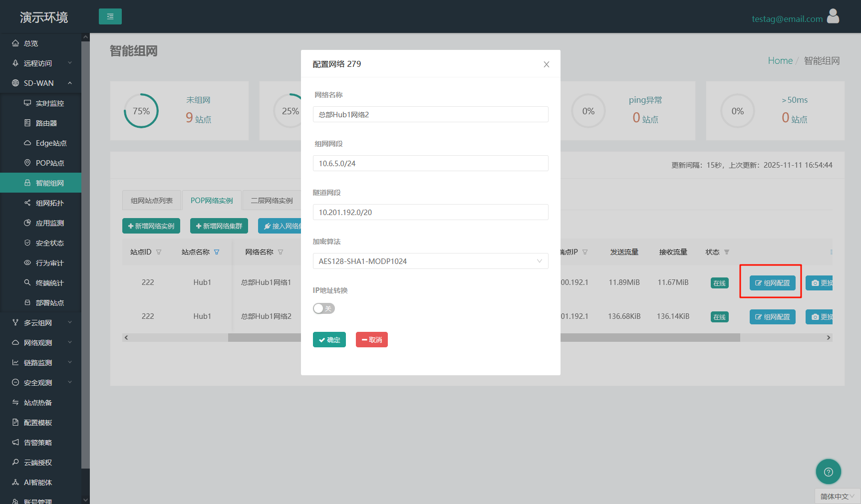Click the 未组网 75% progress circle
861x504 pixels.
coord(141,111)
